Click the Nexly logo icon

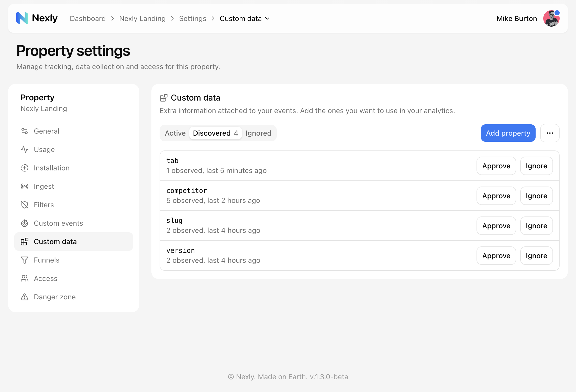(x=22, y=18)
